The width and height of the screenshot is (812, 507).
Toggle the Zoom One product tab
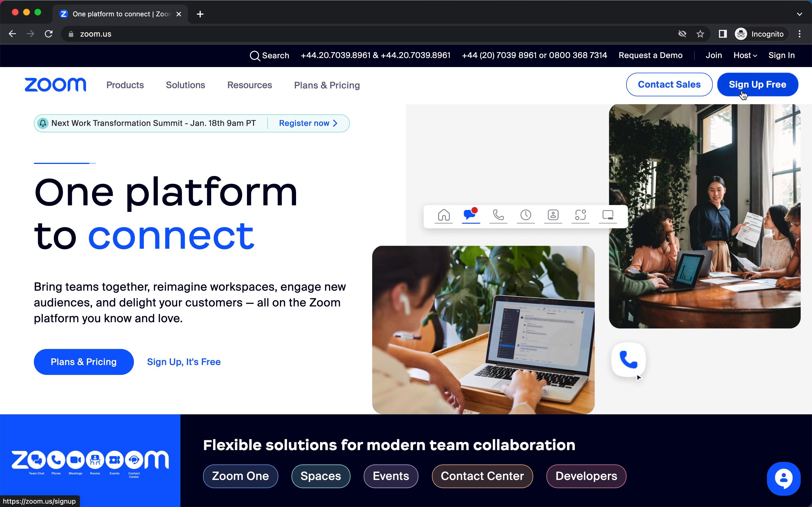tap(241, 476)
